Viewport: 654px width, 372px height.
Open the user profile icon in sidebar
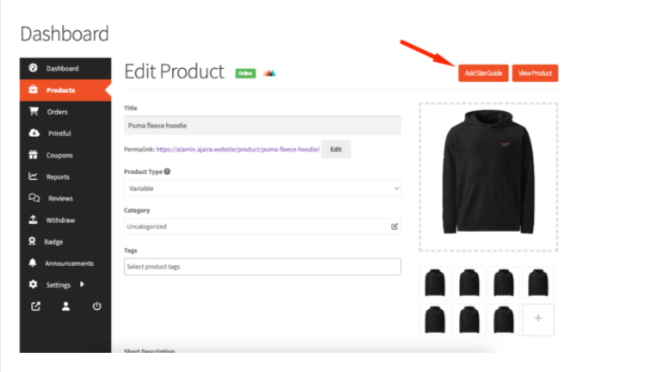(66, 307)
